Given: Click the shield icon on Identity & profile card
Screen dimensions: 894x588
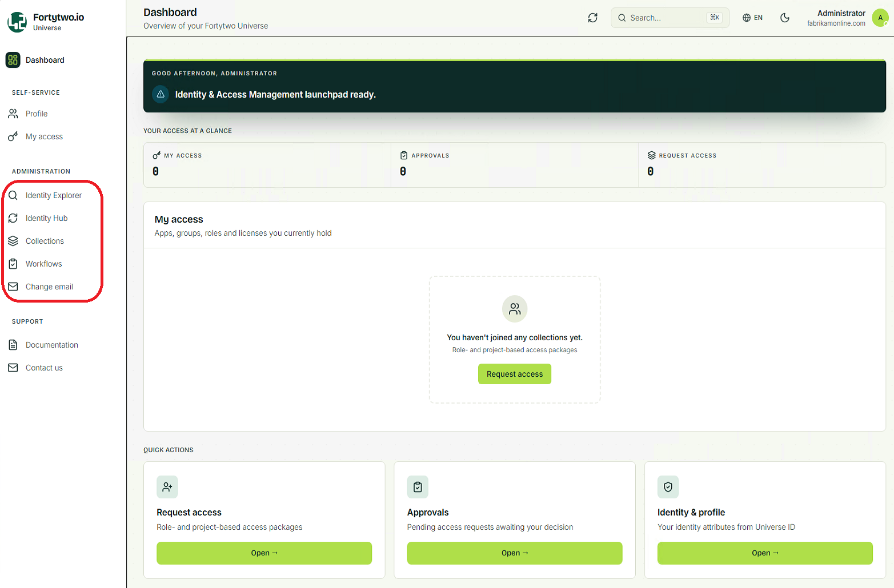Looking at the screenshot, I should 668,487.
